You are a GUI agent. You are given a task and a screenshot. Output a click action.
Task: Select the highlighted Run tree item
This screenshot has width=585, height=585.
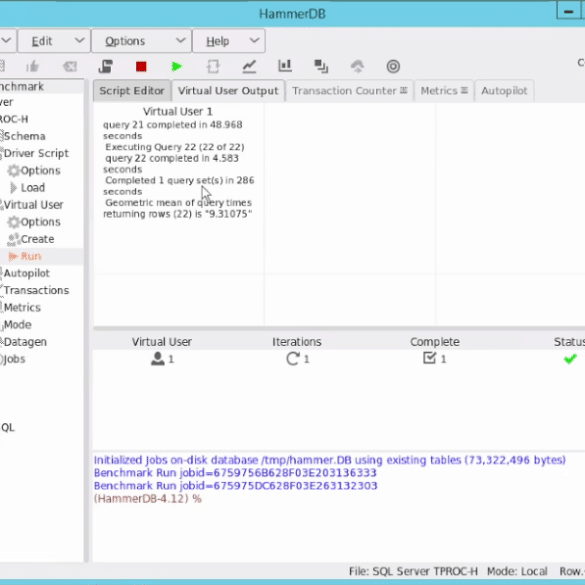(31, 256)
